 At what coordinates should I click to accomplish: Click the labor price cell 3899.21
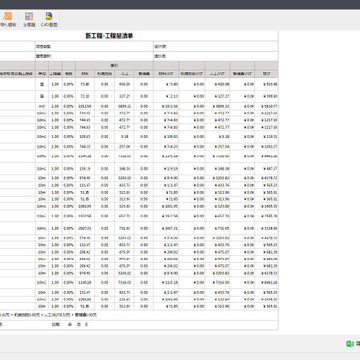pos(124,106)
